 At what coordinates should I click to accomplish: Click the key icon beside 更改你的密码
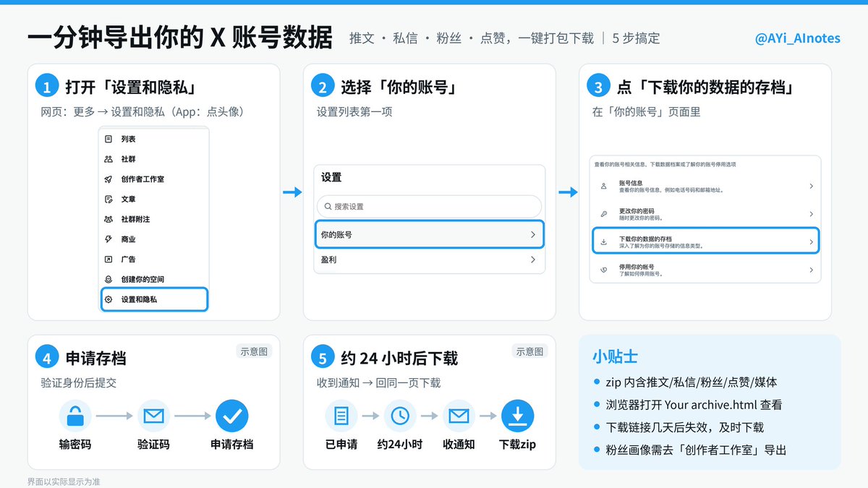pyautogui.click(x=604, y=214)
